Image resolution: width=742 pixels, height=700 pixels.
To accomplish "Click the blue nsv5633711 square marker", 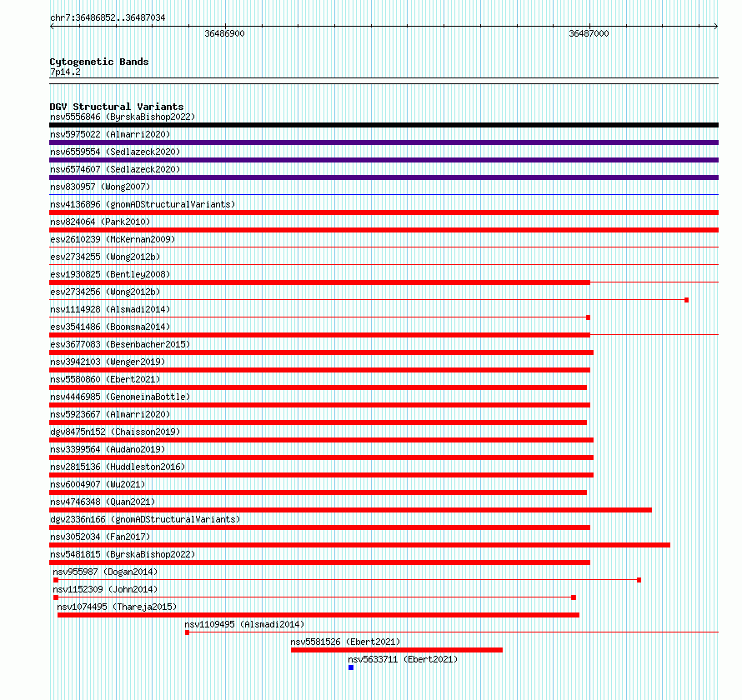I will pos(351,667).
